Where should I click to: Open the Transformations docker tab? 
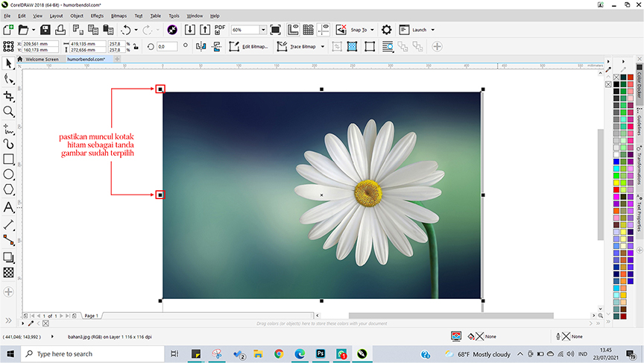point(640,165)
